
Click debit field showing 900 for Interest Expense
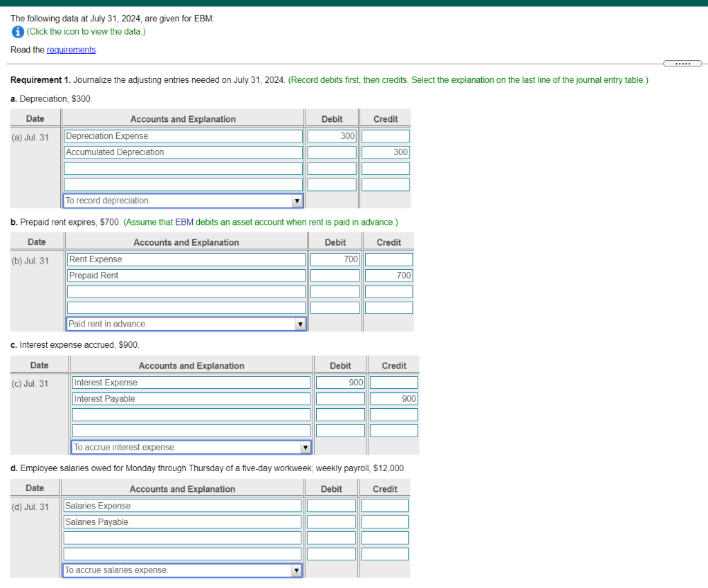click(x=340, y=383)
